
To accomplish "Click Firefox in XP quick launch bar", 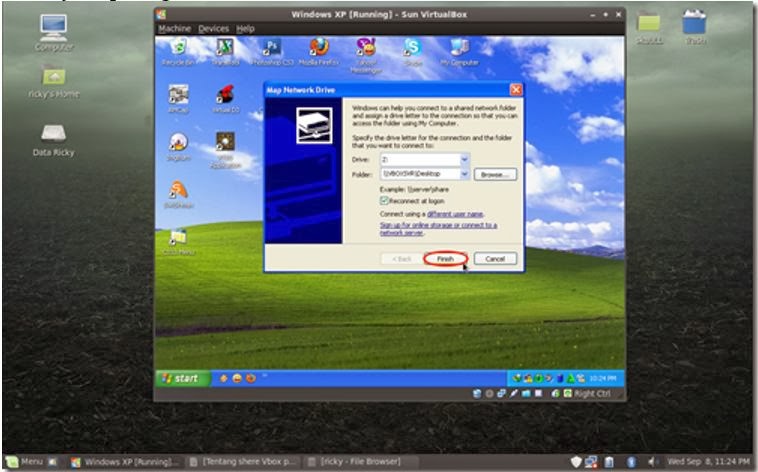I will (x=251, y=378).
